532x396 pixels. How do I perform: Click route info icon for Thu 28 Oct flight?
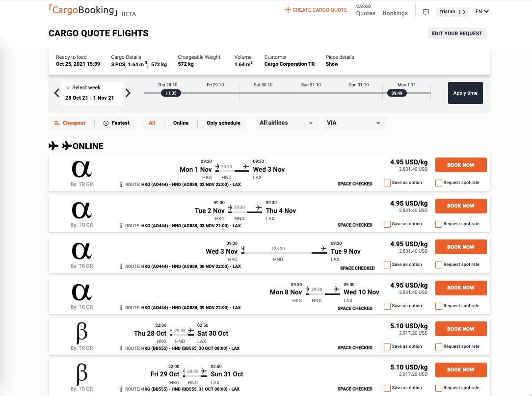(121, 348)
